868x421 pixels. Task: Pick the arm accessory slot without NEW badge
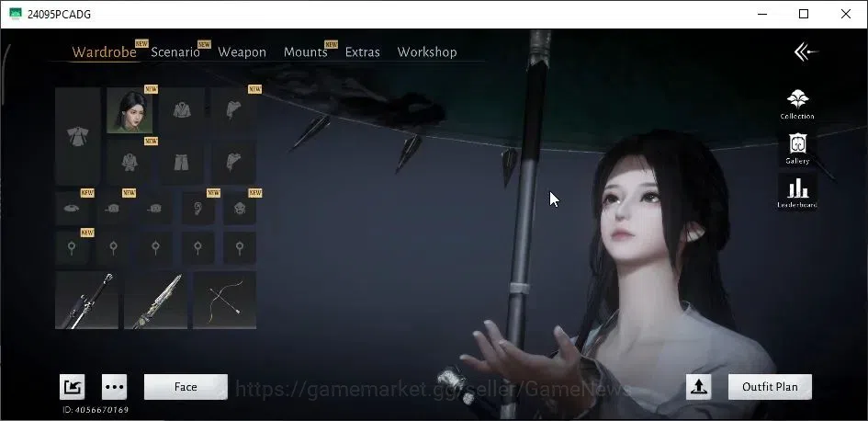tap(233, 162)
